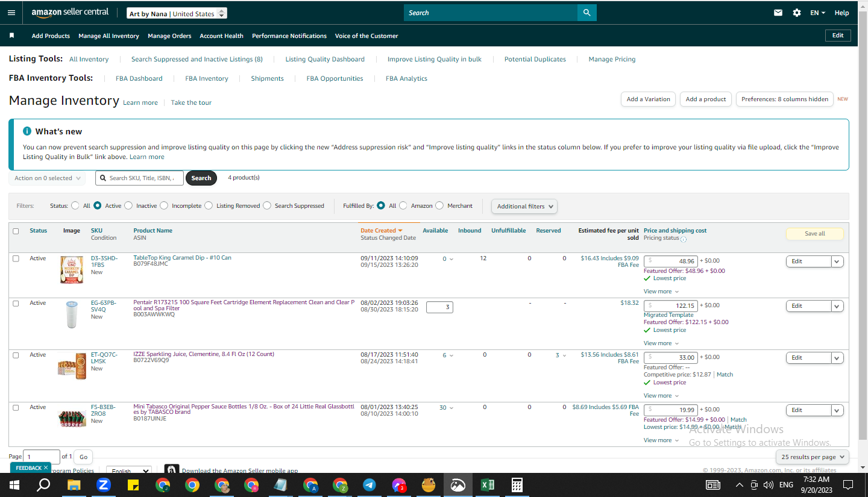Click the SKU, Title, ISBN search field
Viewport: 868px width, 497px height.
tap(139, 178)
